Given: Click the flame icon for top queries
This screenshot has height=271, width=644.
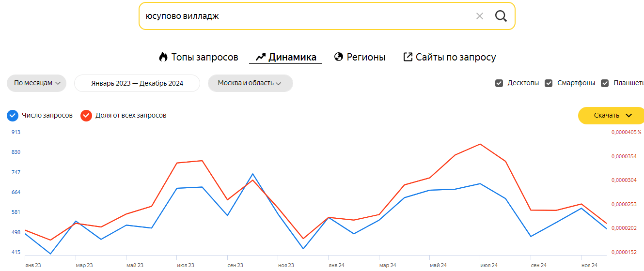Looking at the screenshot, I should pos(163,57).
